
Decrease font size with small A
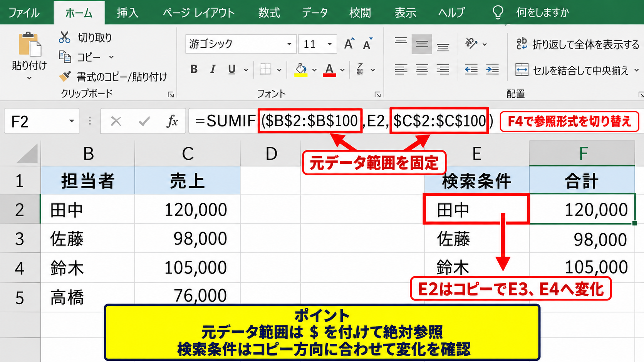coord(368,44)
